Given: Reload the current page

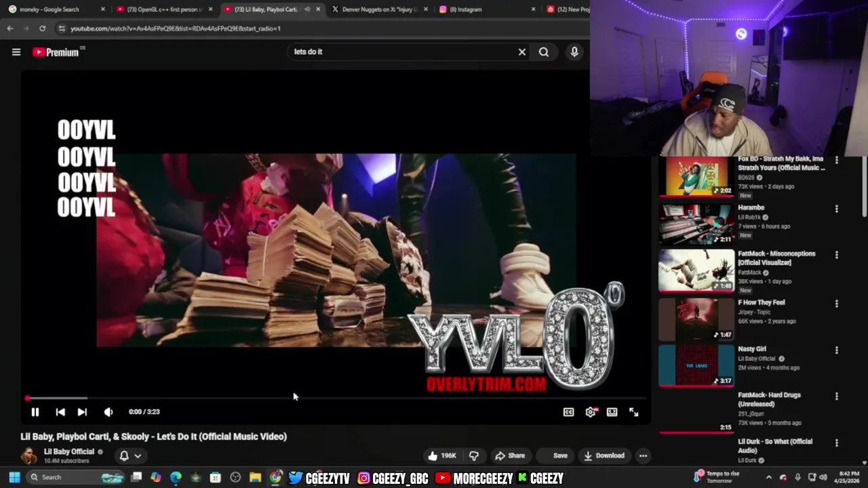Looking at the screenshot, I should pyautogui.click(x=42, y=28).
